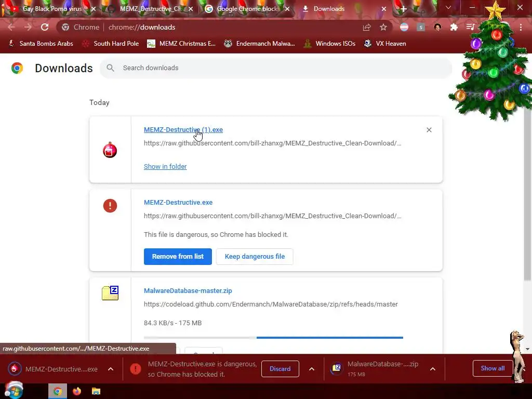
Task: Click MEMZ-Destructive.exe blocked file name
Action: point(178,202)
